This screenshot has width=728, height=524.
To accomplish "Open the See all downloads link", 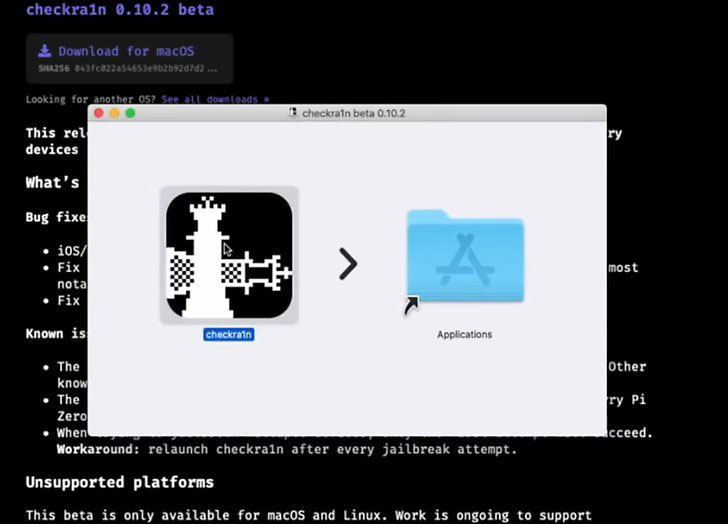I will pos(215,99).
